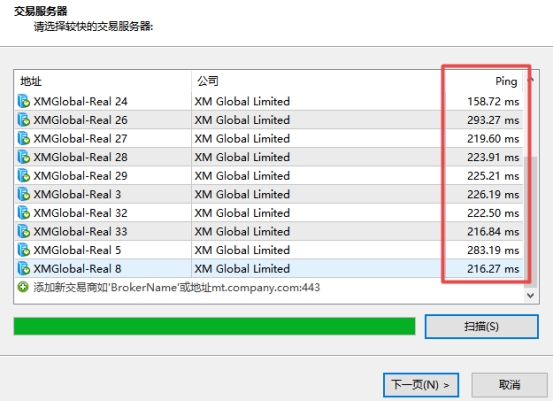The height and width of the screenshot is (401, 554).
Task: Select server name XMGlobal-Real 33
Action: pos(81,231)
